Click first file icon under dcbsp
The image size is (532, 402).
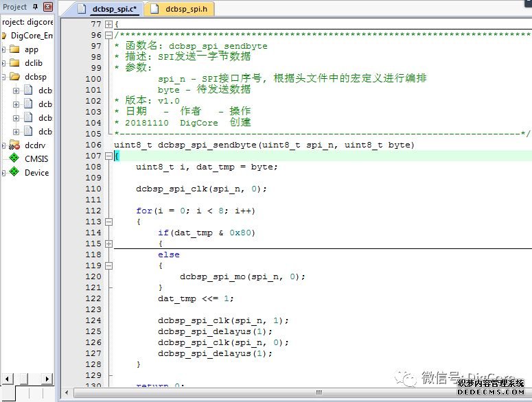pos(29,91)
